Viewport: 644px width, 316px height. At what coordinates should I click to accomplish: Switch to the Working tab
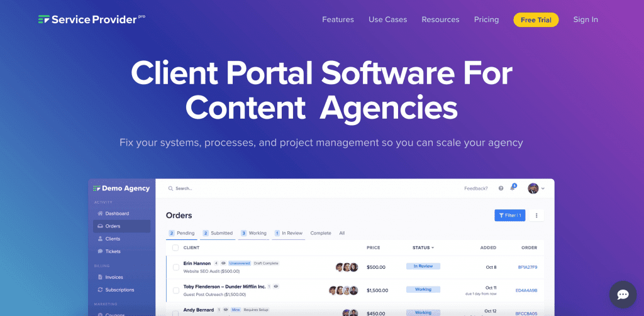tap(253, 233)
